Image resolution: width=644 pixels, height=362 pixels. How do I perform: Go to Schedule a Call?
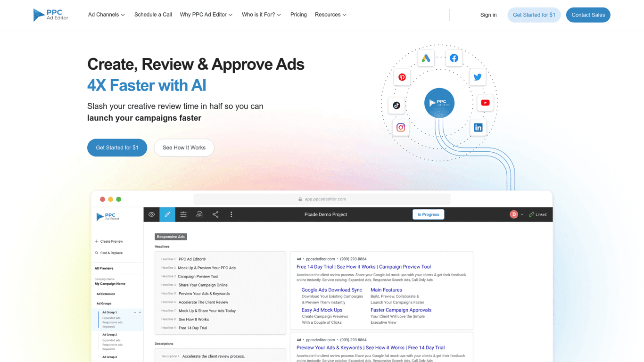153,15
